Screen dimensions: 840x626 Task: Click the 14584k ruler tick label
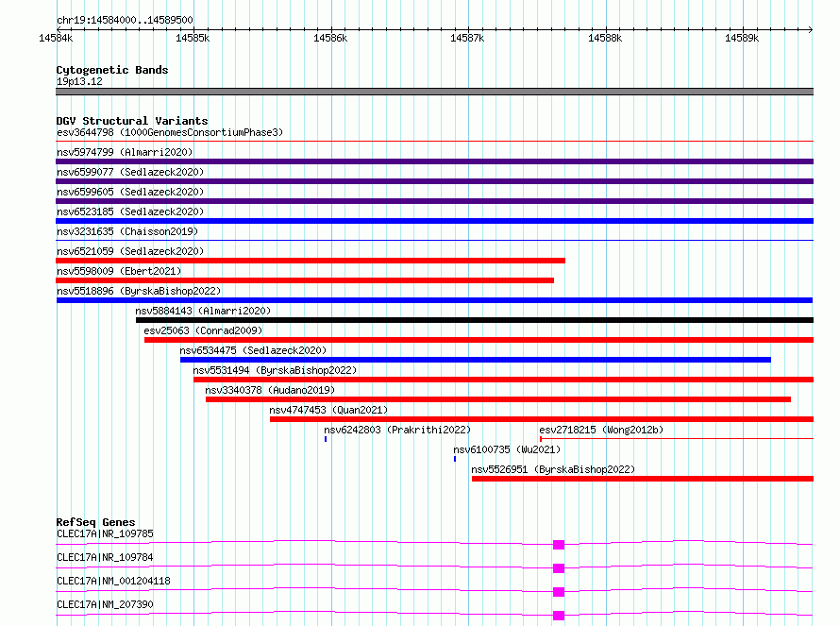pos(56,38)
